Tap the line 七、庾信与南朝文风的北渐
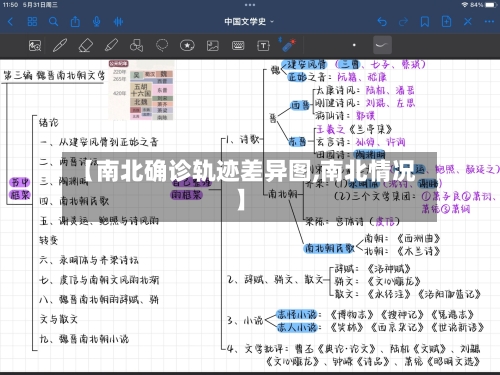The height and width of the screenshot is (375, 500). click(99, 280)
